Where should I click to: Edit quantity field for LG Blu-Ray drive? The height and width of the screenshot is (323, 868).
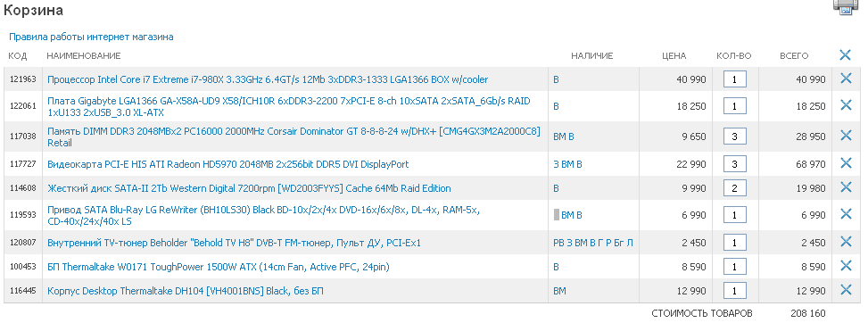click(x=734, y=215)
